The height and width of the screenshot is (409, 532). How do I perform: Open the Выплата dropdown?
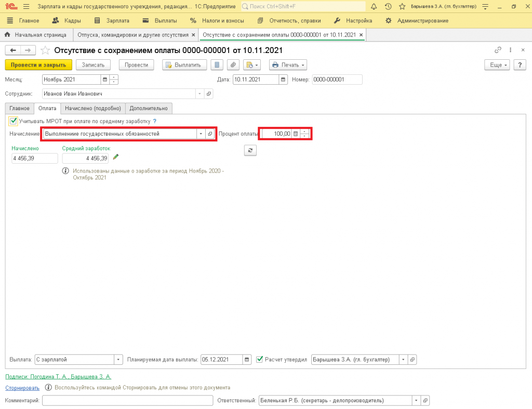click(118, 360)
